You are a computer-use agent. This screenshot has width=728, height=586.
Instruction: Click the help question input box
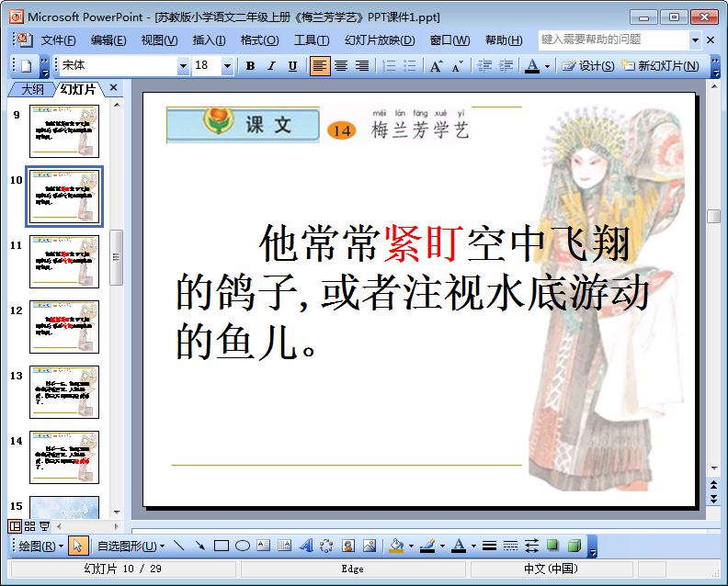(614, 39)
